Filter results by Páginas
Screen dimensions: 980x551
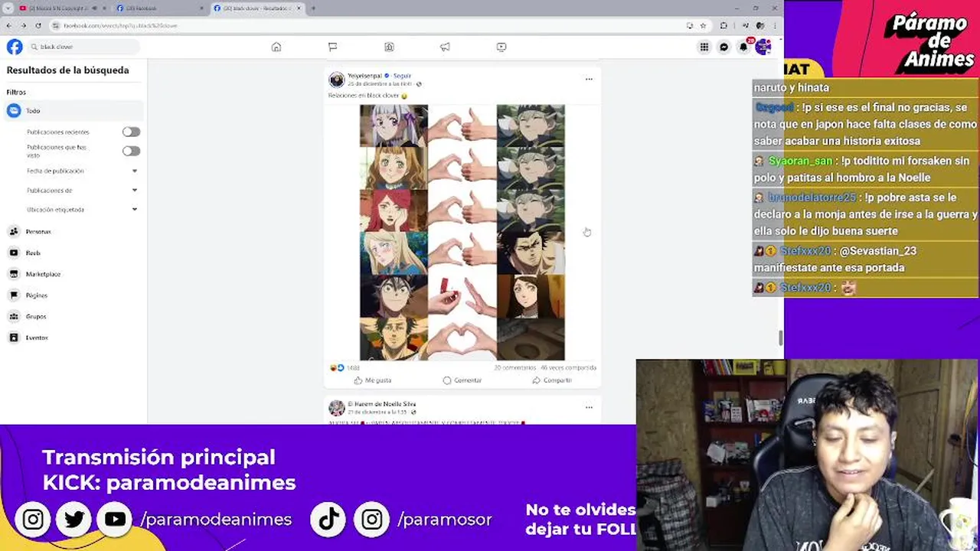(x=73, y=295)
